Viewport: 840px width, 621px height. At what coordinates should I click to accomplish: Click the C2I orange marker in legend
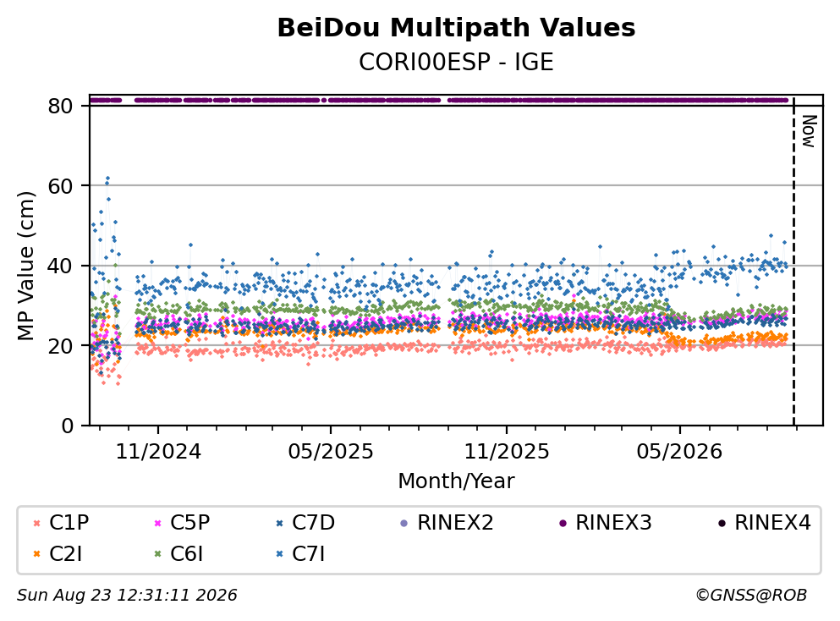point(36,554)
